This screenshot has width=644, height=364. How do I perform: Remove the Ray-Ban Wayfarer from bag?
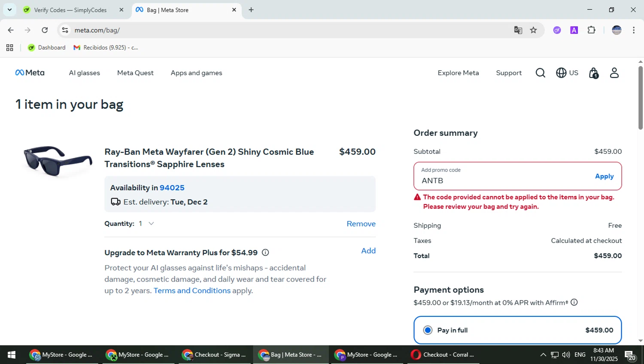pyautogui.click(x=361, y=224)
